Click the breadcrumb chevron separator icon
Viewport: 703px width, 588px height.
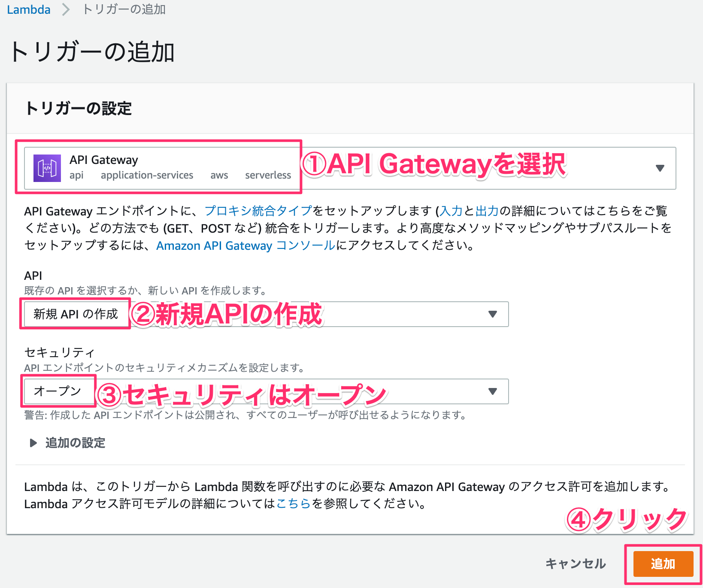coord(66,9)
